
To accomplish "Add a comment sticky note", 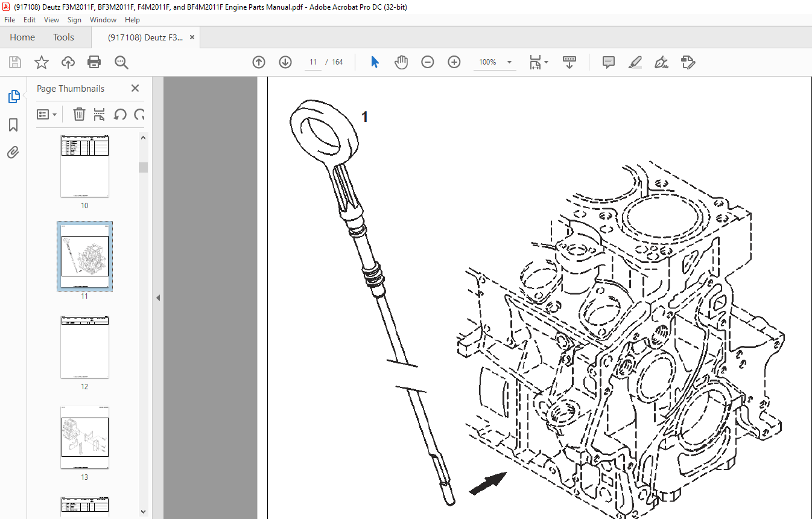I will 609,62.
